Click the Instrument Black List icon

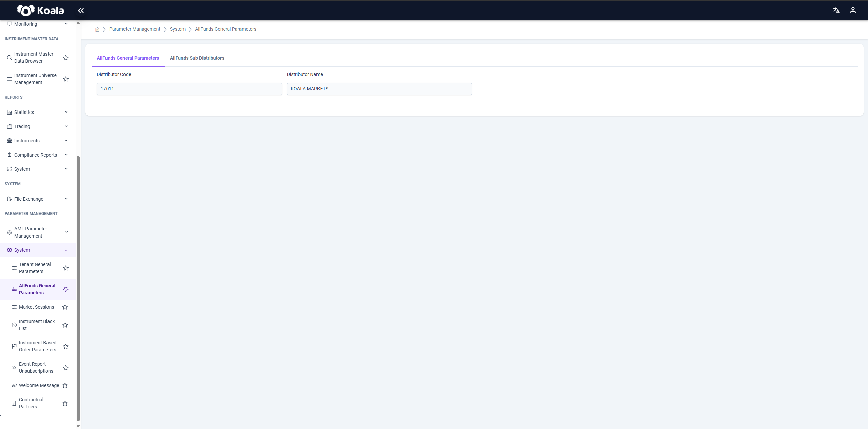click(14, 325)
